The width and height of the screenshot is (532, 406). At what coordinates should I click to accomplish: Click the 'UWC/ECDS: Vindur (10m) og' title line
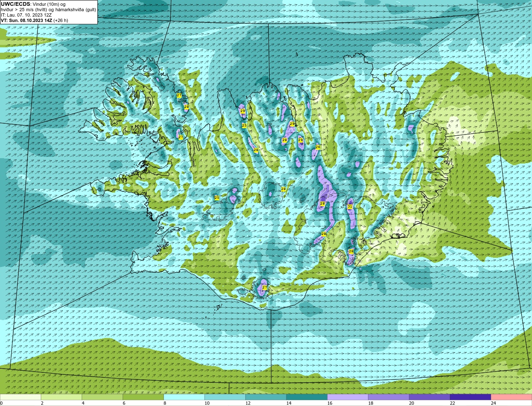(x=33, y=4)
